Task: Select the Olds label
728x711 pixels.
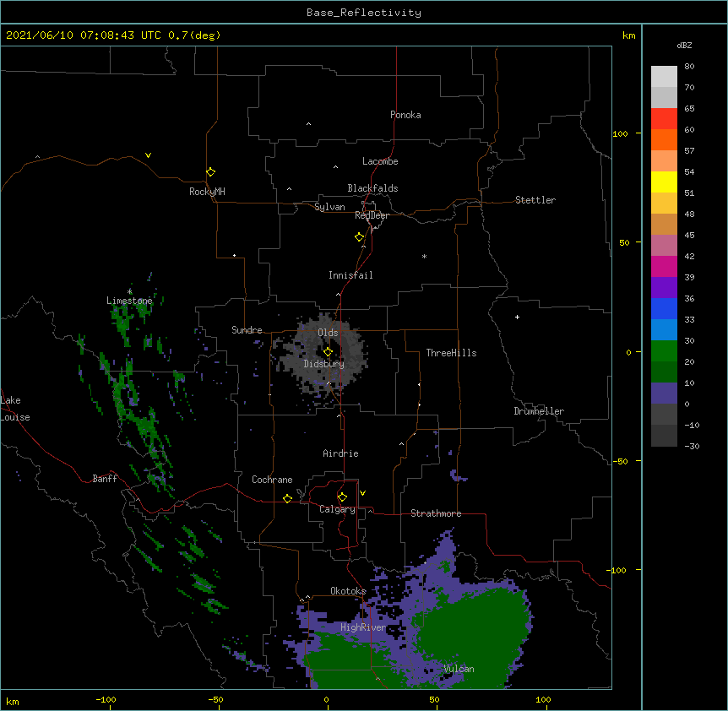Action: point(328,333)
